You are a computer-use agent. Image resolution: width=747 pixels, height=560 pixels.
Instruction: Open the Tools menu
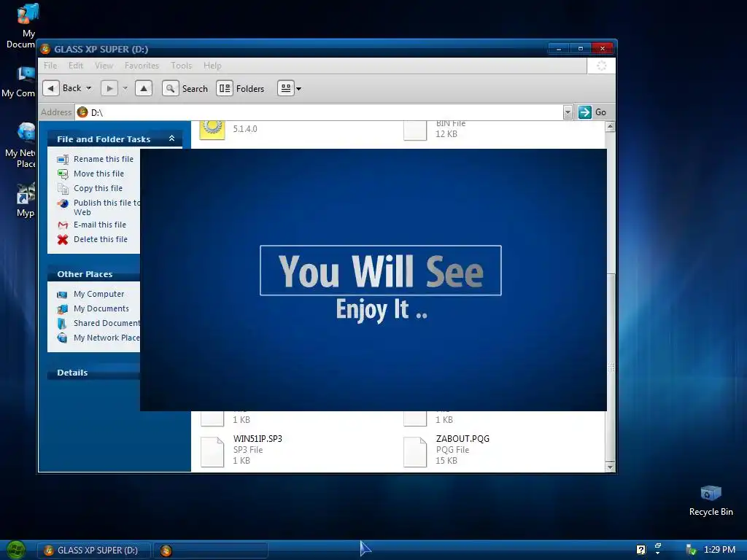(182, 66)
